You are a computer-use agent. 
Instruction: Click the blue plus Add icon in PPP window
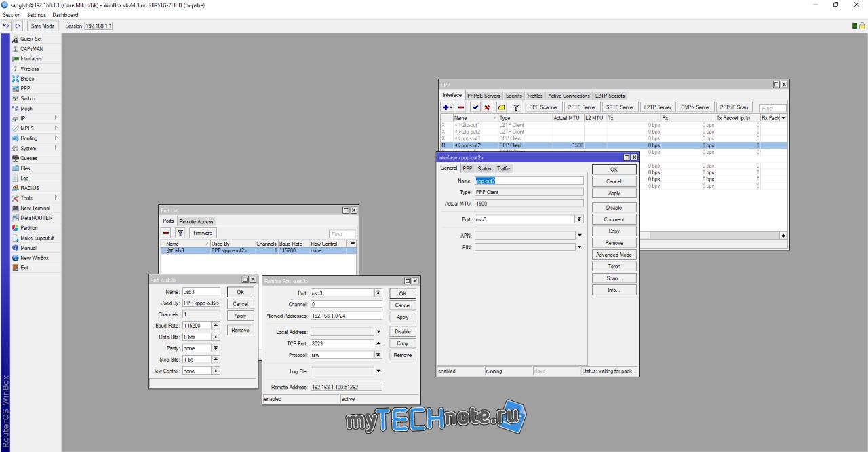pos(448,107)
